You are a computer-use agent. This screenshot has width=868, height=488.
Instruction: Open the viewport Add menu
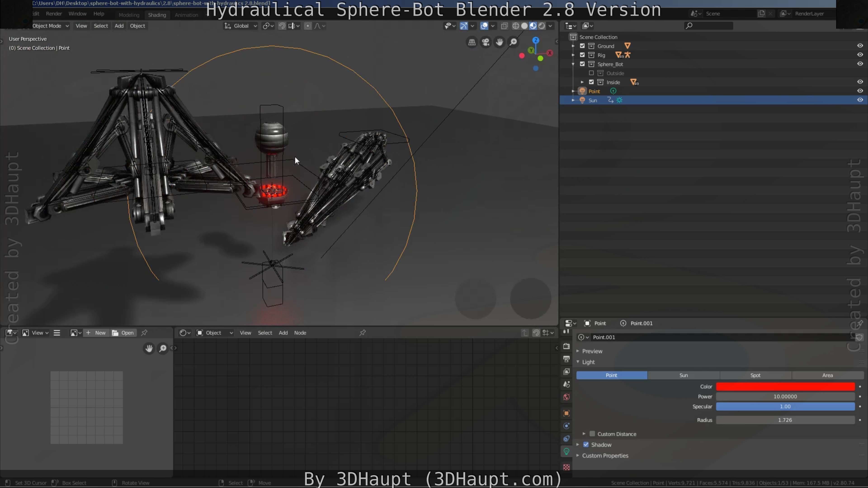pyautogui.click(x=119, y=26)
